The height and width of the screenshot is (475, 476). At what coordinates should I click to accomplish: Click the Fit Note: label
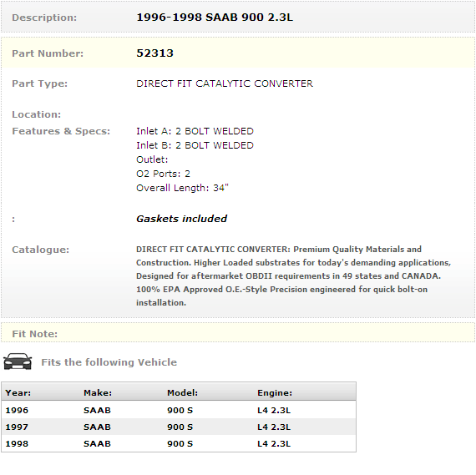(x=34, y=334)
